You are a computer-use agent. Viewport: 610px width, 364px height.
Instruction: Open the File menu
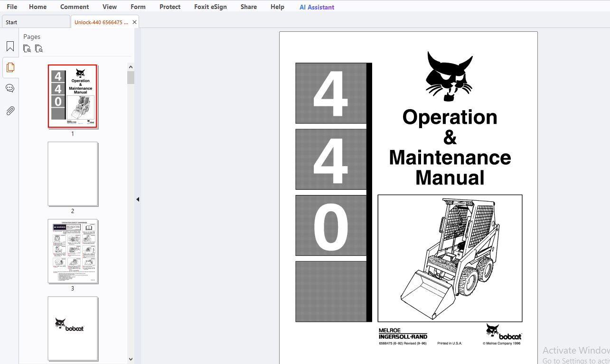(x=12, y=7)
